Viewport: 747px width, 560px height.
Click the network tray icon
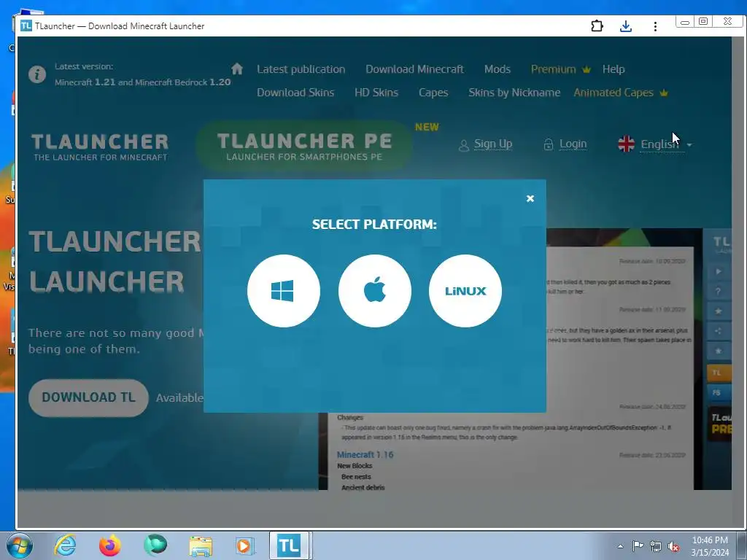point(656,547)
